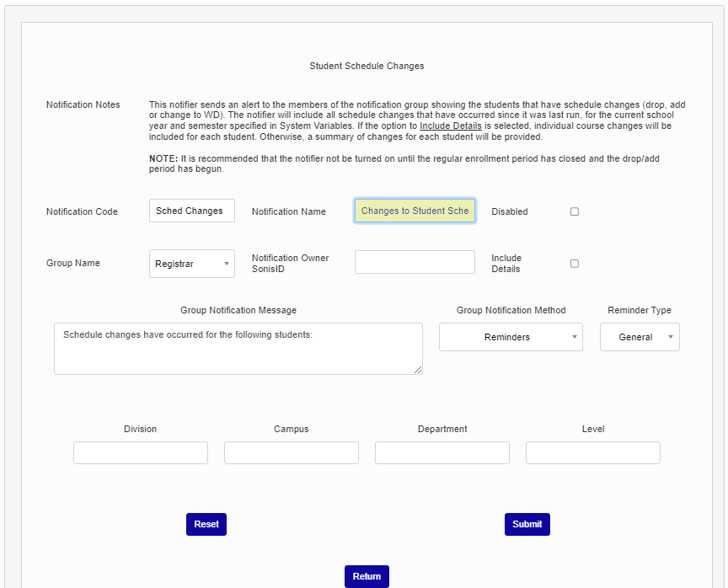
Task: Open the Reminder Type General dropdown
Action: 640,337
